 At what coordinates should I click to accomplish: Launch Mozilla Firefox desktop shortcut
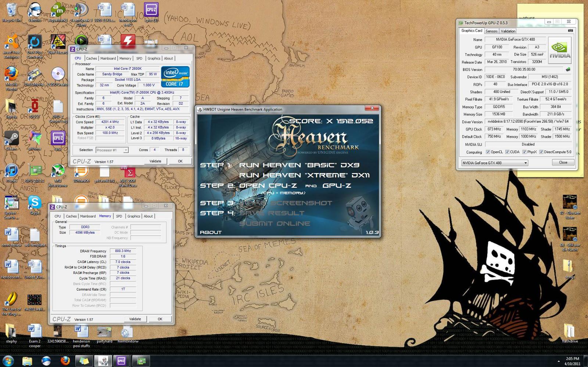pos(12,79)
